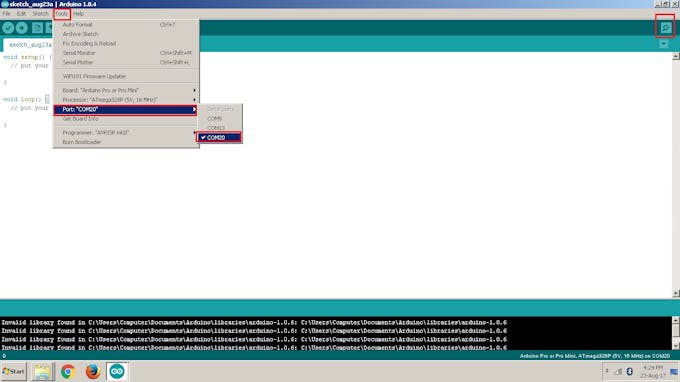Screen dimensions: 680x382
Task: Open the Serial Monitor magnifier icon
Action: click(x=666, y=28)
